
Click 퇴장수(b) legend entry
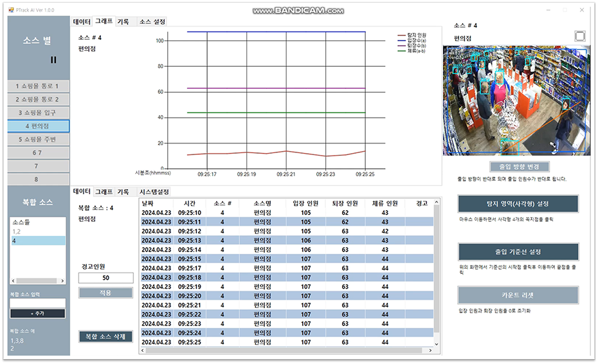(412, 46)
